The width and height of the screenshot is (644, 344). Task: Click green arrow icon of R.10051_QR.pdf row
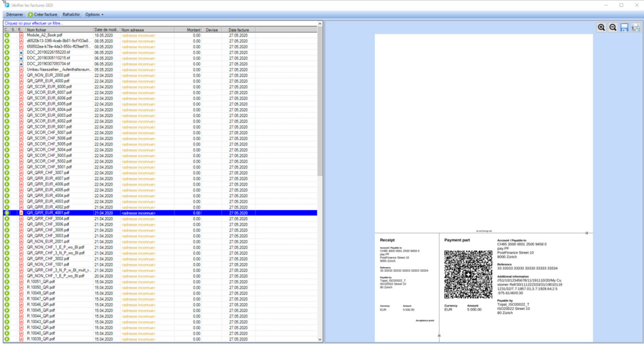(7, 281)
